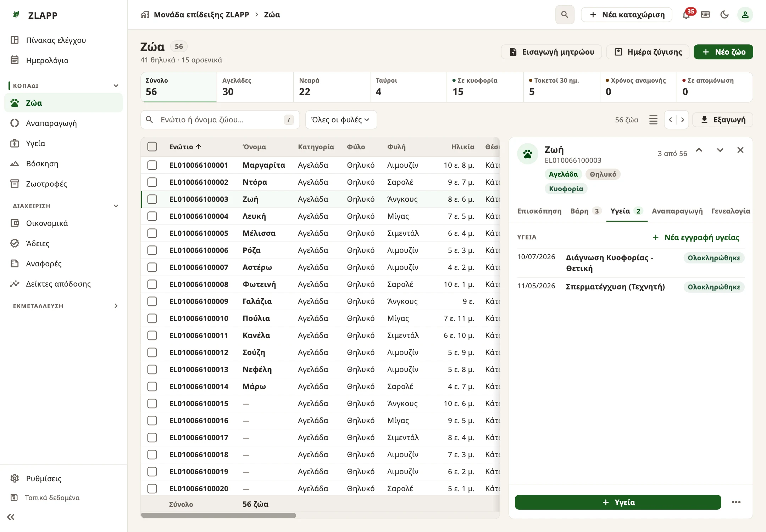
Task: Open notifications bell with 35 badge
Action: (687, 15)
